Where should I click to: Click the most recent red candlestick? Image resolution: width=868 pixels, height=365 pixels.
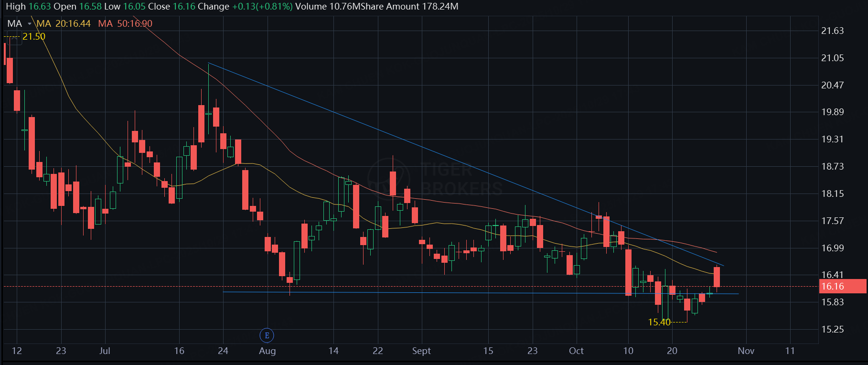coord(717,277)
